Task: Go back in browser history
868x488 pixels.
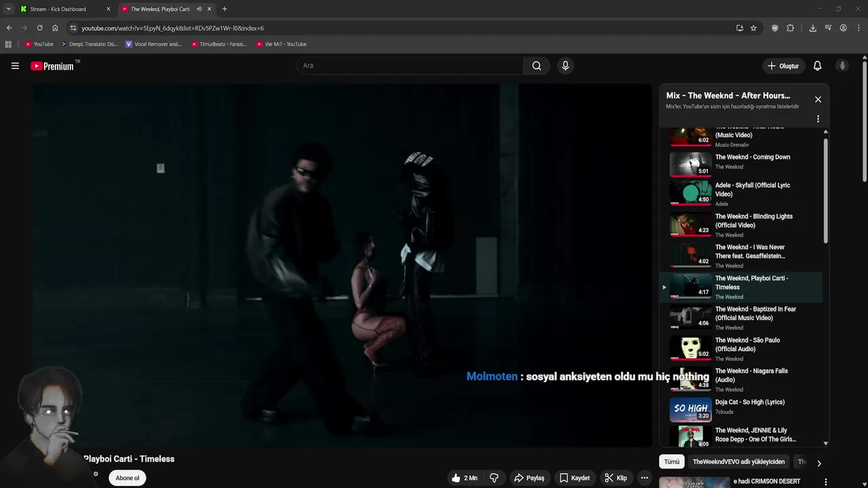Action: coord(9,28)
